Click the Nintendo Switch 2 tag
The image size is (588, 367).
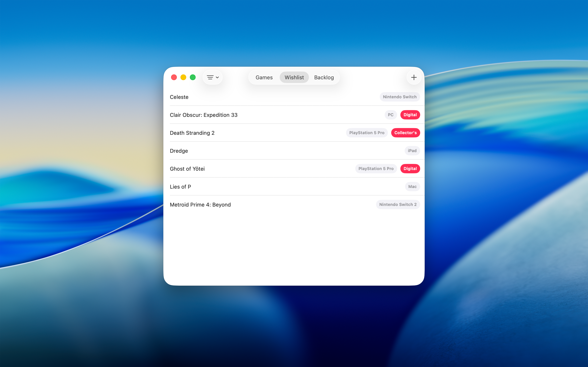coord(398,205)
